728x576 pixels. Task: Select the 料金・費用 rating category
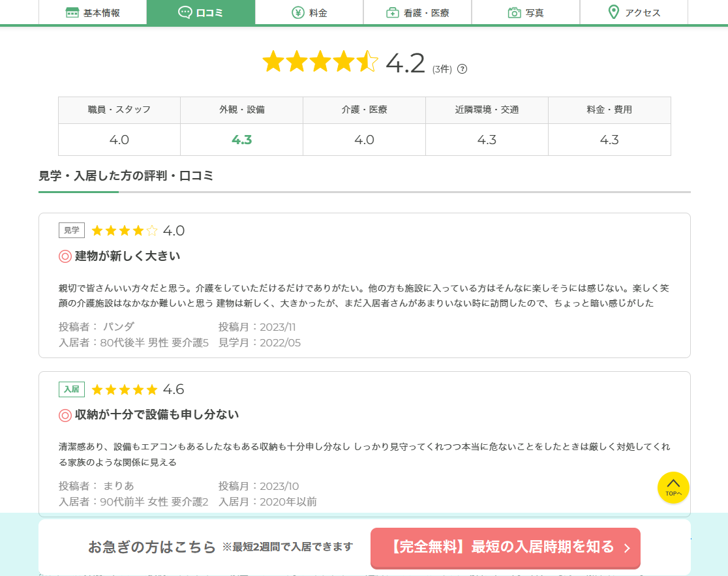pyautogui.click(x=609, y=110)
